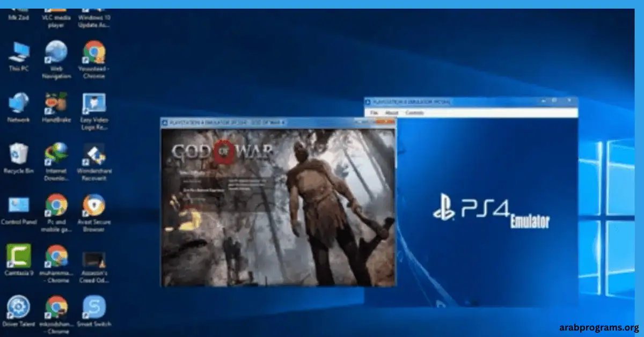Open the Chrome shortcut beside Web Navigation
The width and height of the screenshot is (644, 337).
coord(94,58)
